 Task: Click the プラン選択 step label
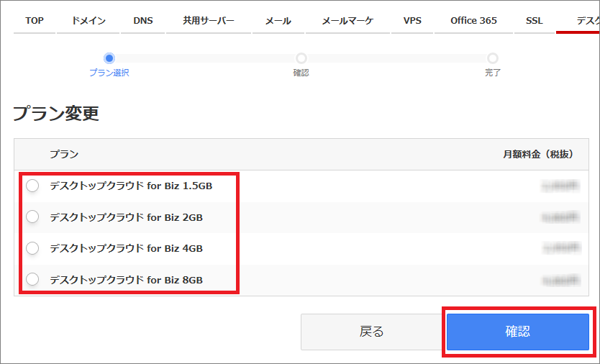pyautogui.click(x=109, y=73)
